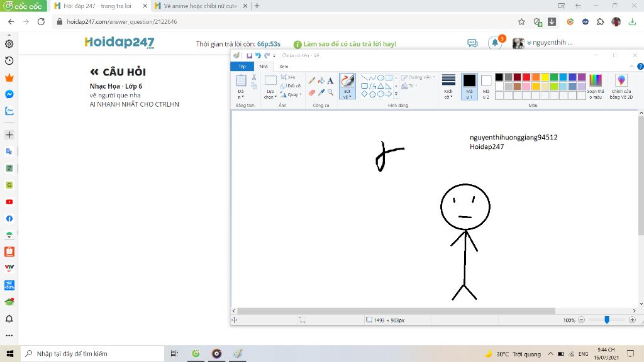The width and height of the screenshot is (644, 362).
Task: Open Facebook in browser sidebar
Action: 9,219
